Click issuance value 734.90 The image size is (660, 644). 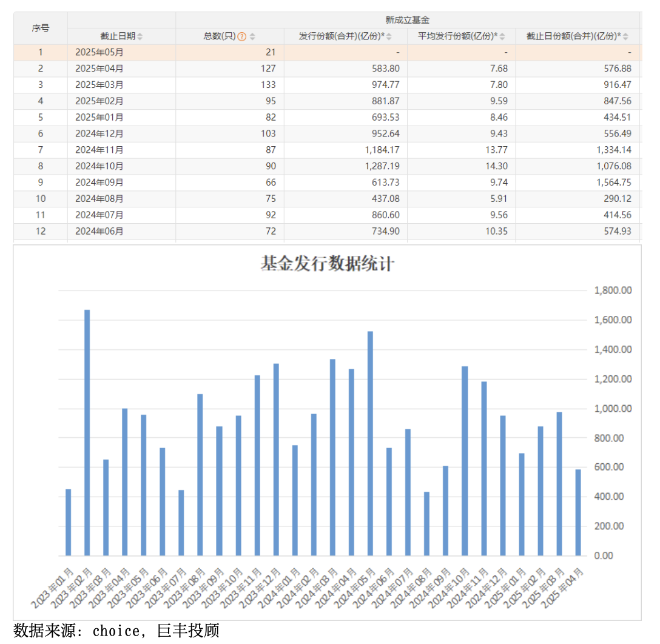(x=386, y=231)
